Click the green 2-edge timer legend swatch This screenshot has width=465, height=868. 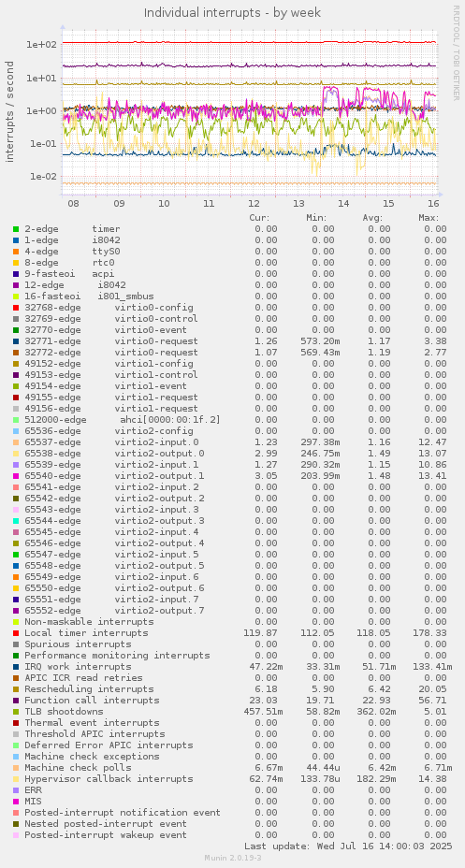pyautogui.click(x=16, y=229)
